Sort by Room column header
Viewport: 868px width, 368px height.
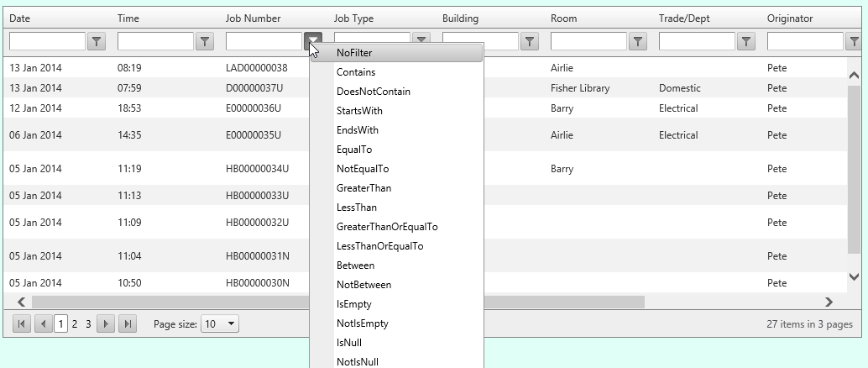563,18
